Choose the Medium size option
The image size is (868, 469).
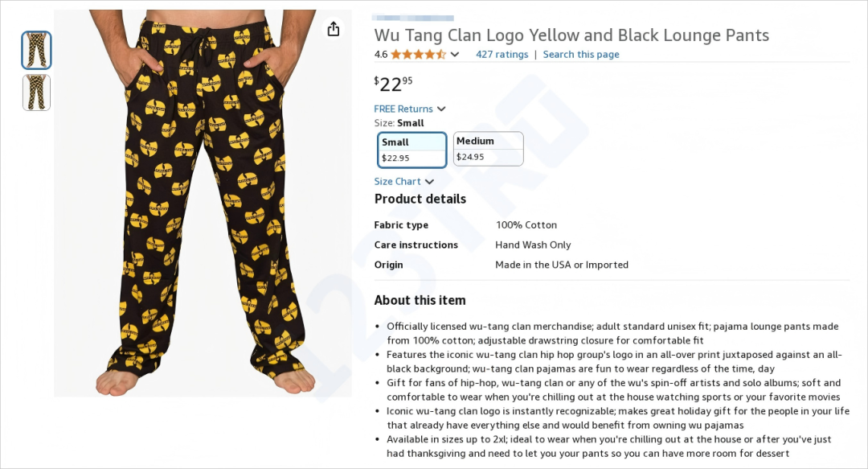pos(489,149)
